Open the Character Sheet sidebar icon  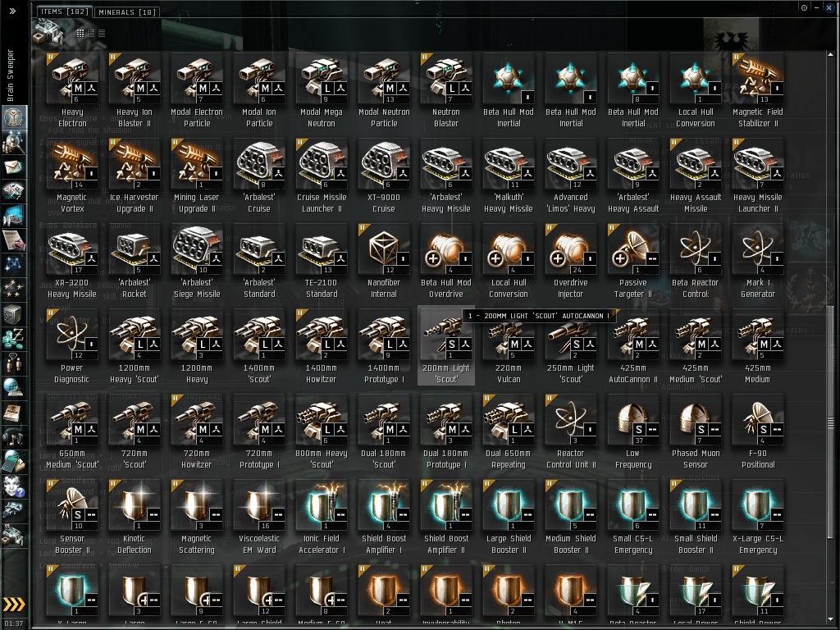click(13, 117)
